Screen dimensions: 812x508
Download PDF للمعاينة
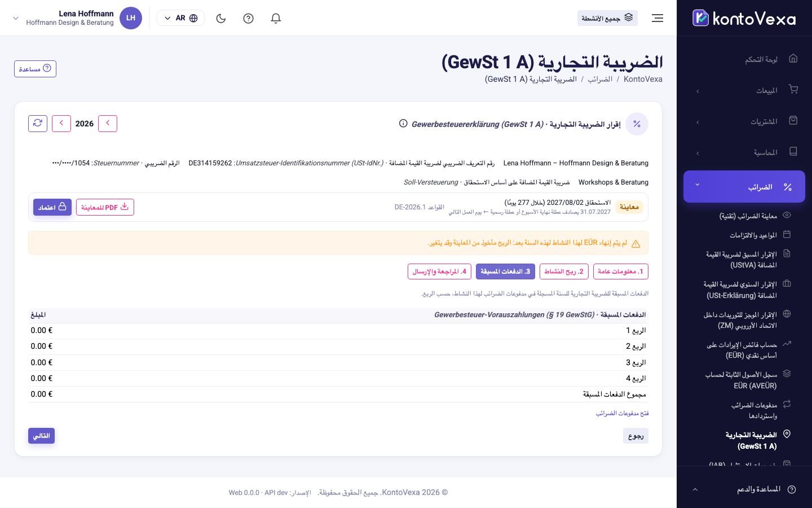(105, 207)
